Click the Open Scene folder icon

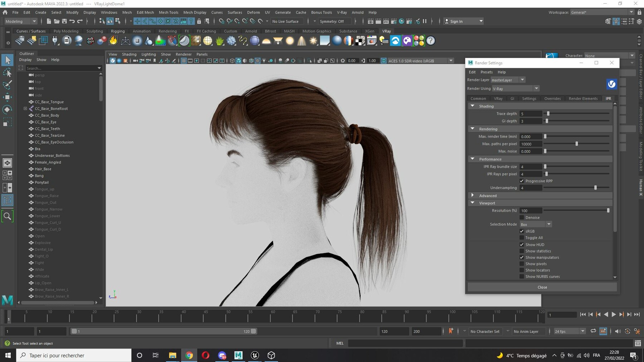(57, 21)
